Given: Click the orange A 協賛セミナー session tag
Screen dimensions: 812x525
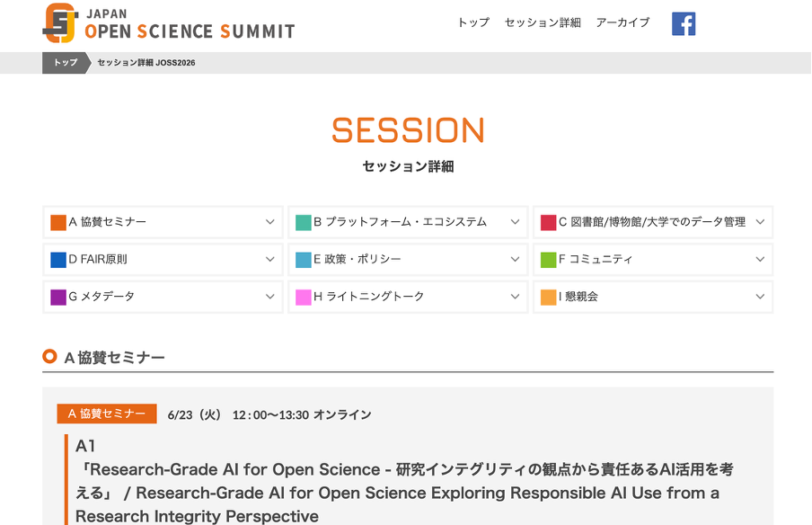Looking at the screenshot, I should 107,414.
